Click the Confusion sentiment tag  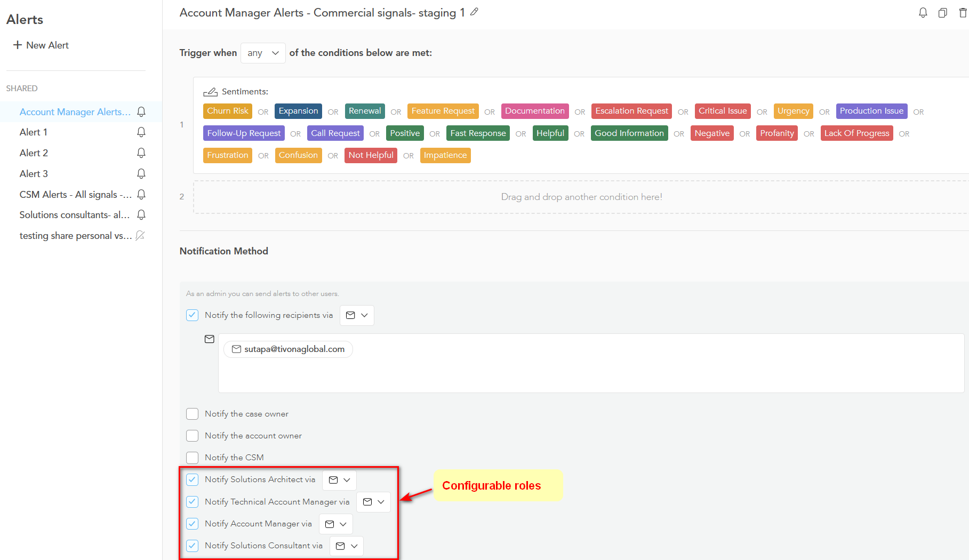tap(298, 155)
